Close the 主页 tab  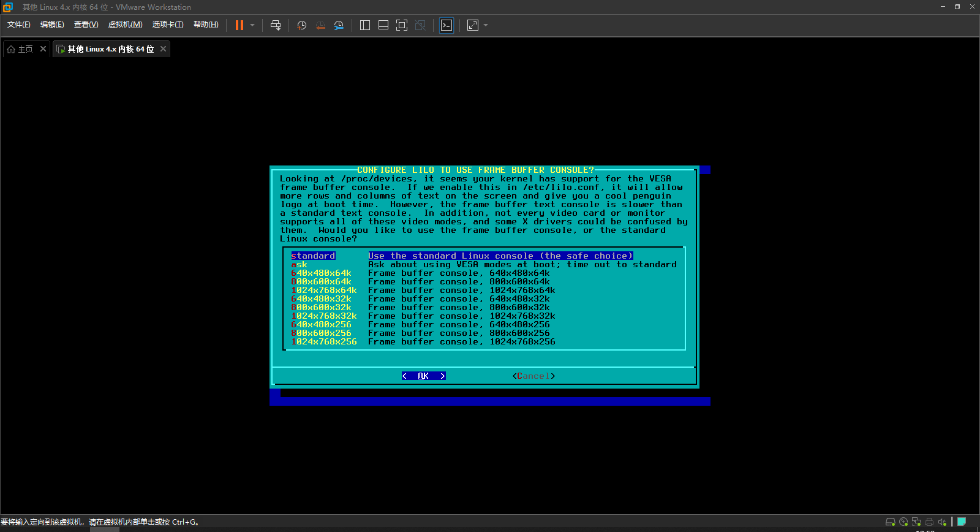pos(43,49)
